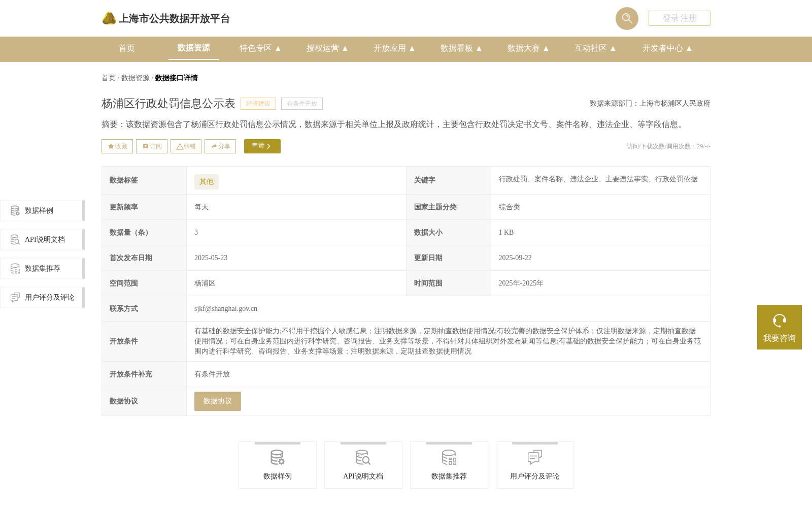Click the 数据集推荐 icon in bottom cards
812x508 pixels.
(449, 457)
